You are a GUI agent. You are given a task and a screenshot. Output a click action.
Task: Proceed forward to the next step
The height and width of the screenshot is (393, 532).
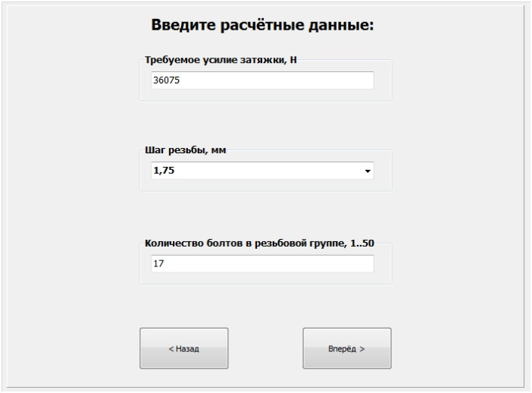tap(346, 349)
